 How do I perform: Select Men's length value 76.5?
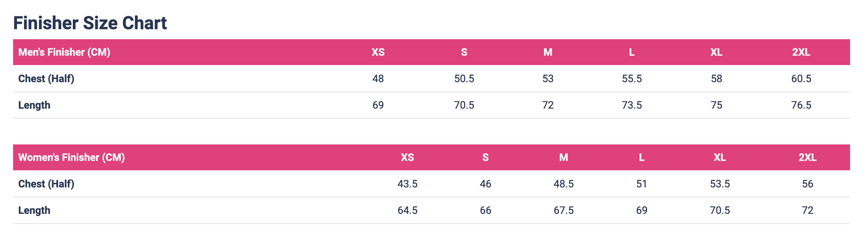click(x=801, y=105)
